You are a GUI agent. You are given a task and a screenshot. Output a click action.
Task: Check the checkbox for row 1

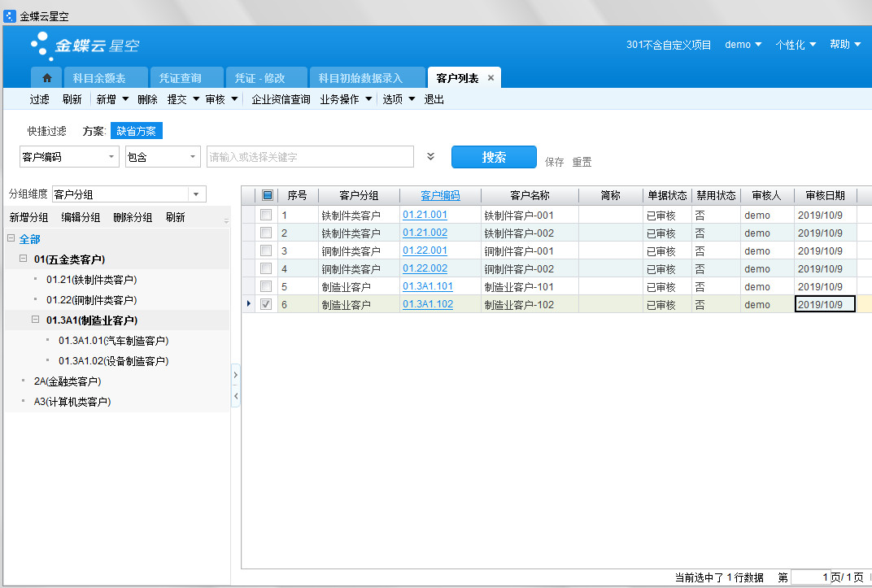coord(265,216)
